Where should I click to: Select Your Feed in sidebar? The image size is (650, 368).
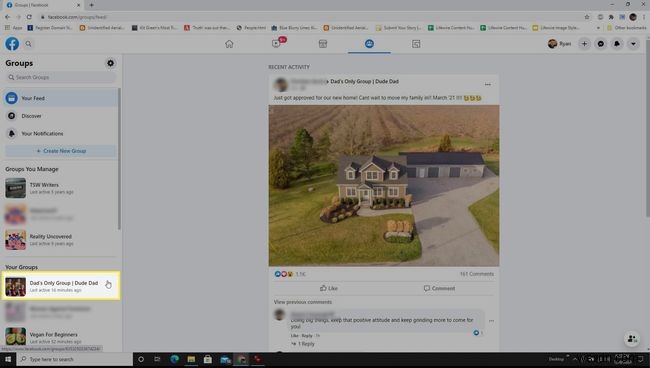pyautogui.click(x=61, y=98)
